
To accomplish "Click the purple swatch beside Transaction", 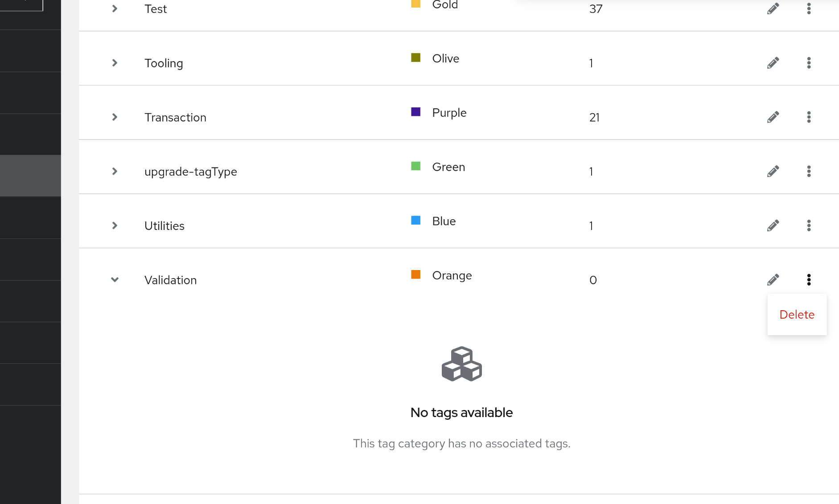I will click(415, 112).
